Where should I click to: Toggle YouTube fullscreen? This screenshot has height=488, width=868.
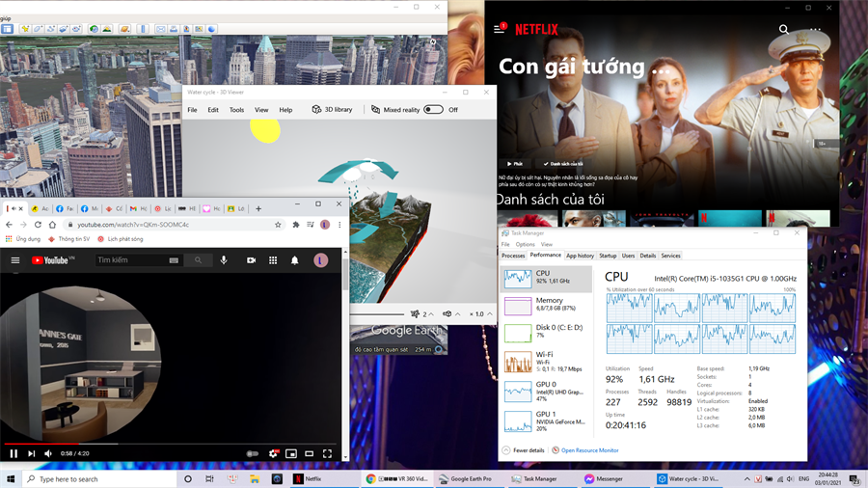[x=327, y=453]
